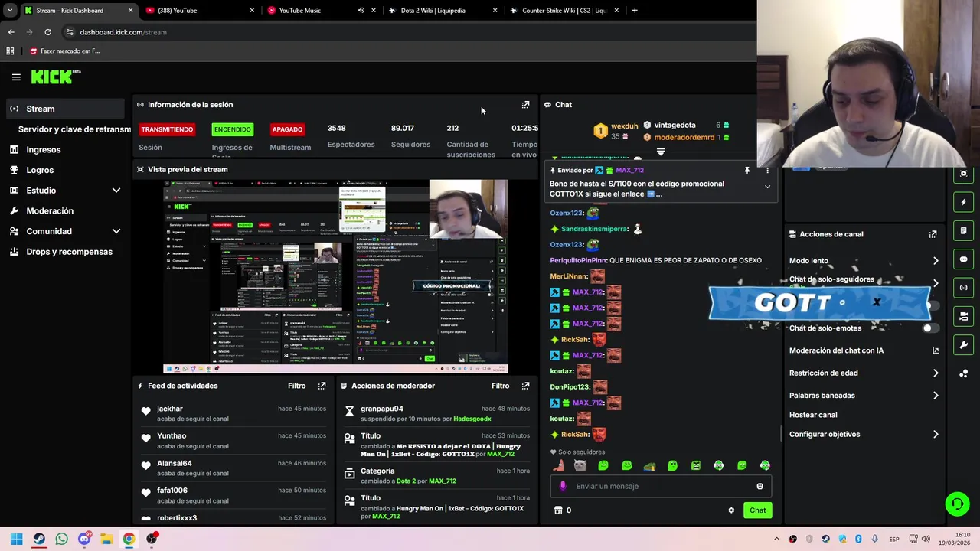
Task: Open the Windows Start menu
Action: pyautogui.click(x=16, y=539)
